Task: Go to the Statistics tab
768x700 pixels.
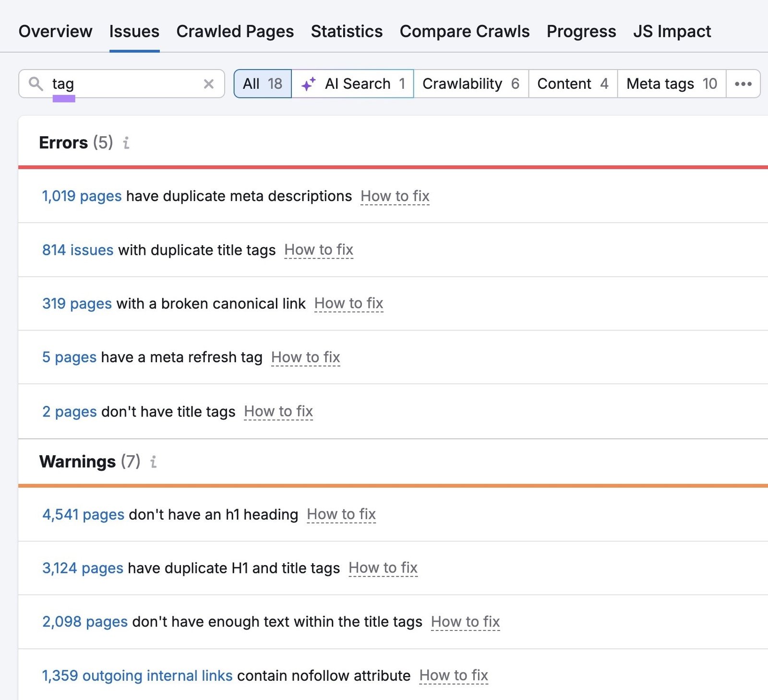Action: [x=347, y=31]
